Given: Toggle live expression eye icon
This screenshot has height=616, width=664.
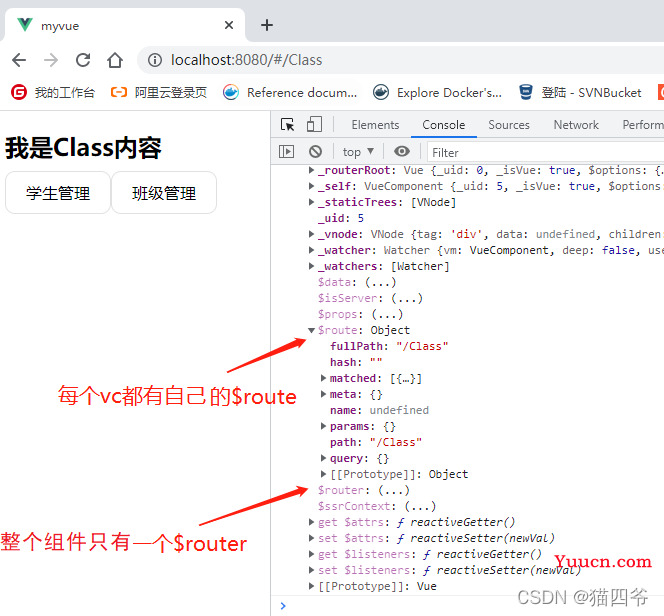Looking at the screenshot, I should point(402,151).
